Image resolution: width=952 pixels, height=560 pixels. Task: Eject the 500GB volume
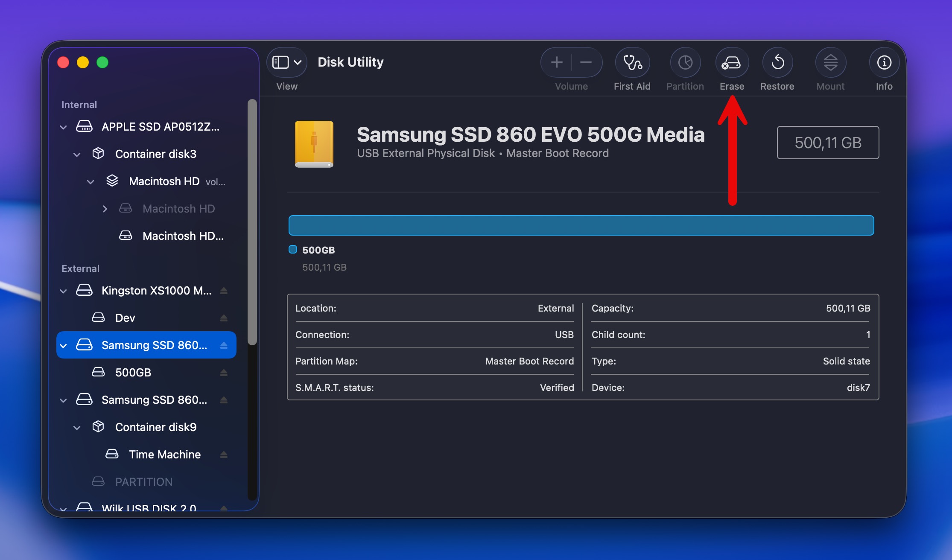pyautogui.click(x=224, y=372)
